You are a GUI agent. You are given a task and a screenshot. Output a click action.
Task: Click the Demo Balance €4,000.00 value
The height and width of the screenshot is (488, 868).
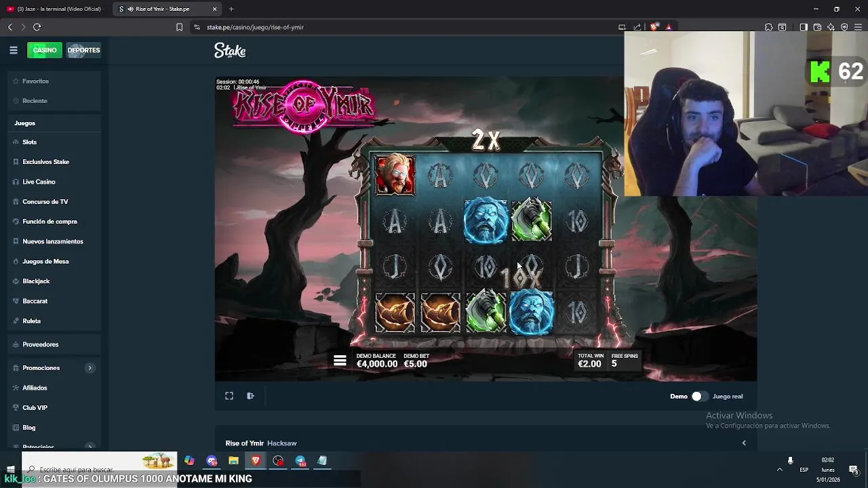(x=377, y=364)
